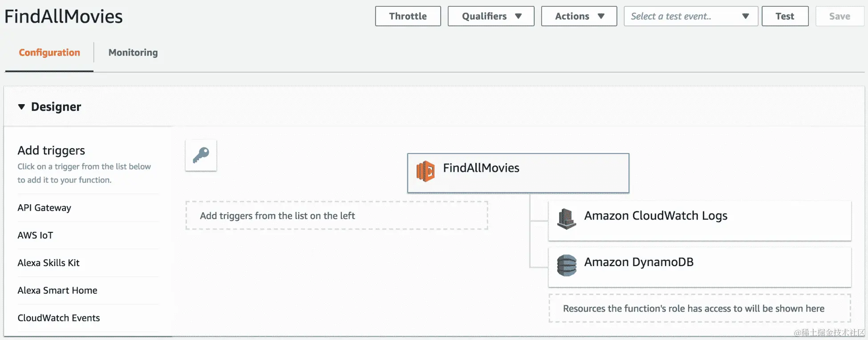Click the Throttle button
Screen dimensions: 868x340
[x=408, y=16]
